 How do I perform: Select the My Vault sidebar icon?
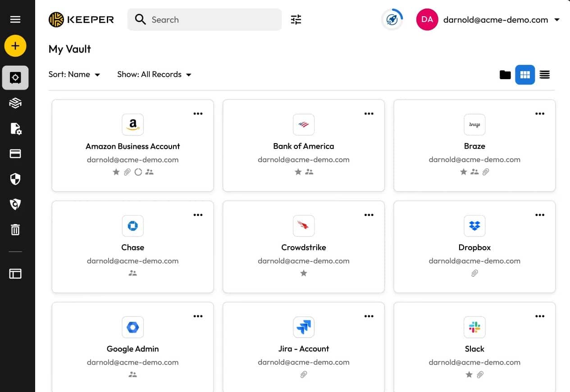(15, 78)
